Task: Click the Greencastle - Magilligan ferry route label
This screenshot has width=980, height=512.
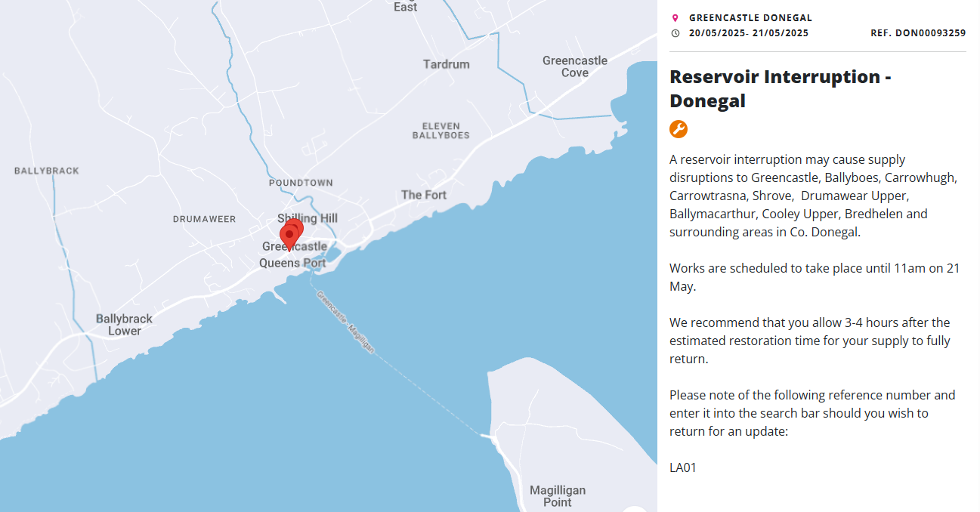Action: (x=345, y=322)
